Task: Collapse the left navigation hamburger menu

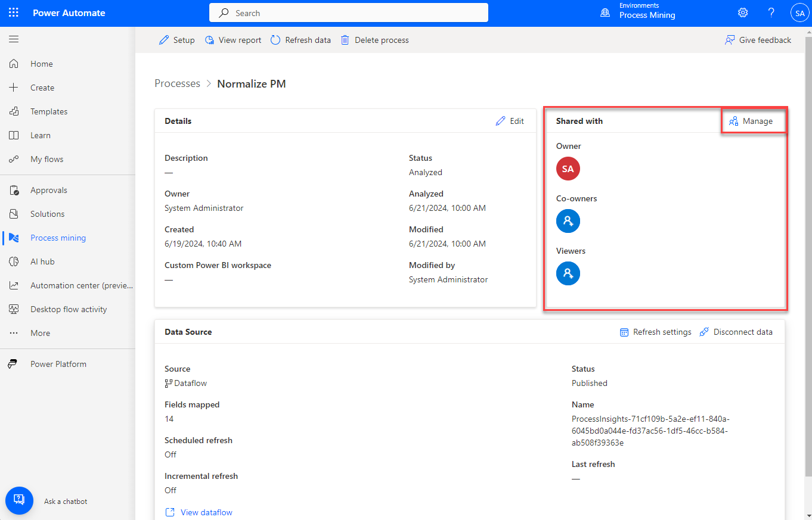Action: [x=14, y=39]
